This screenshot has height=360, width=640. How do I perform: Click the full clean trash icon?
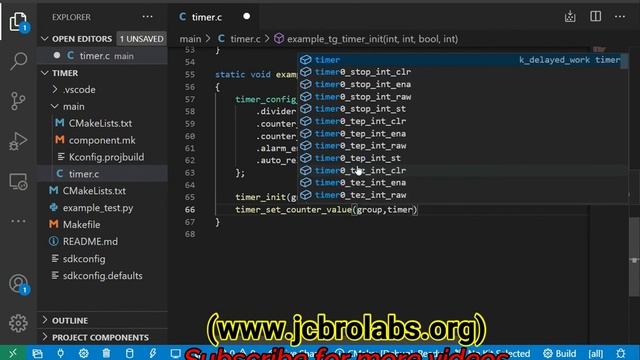[107, 353]
